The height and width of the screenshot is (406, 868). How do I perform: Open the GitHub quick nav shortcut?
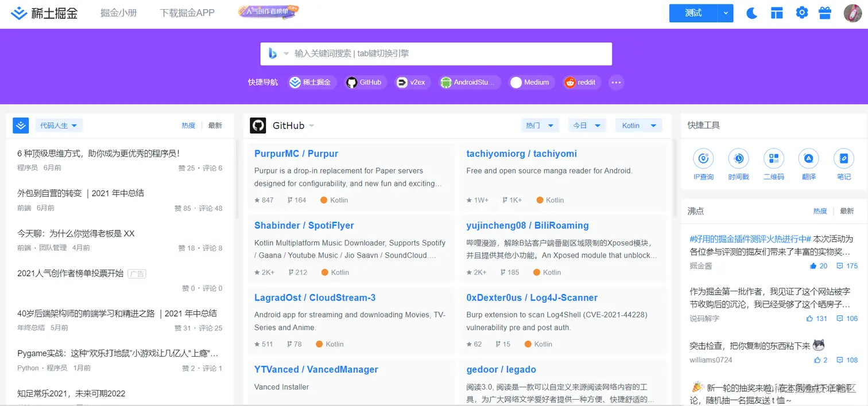pos(366,83)
